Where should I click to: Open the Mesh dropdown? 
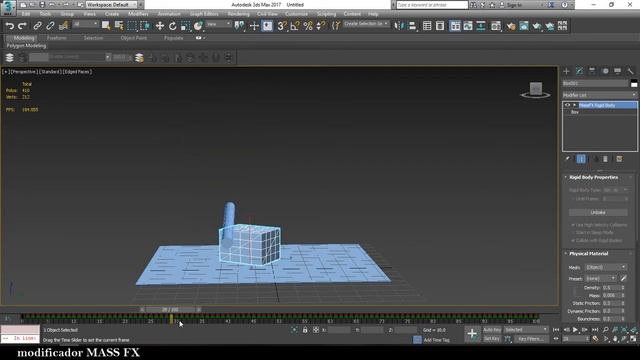coord(606,267)
